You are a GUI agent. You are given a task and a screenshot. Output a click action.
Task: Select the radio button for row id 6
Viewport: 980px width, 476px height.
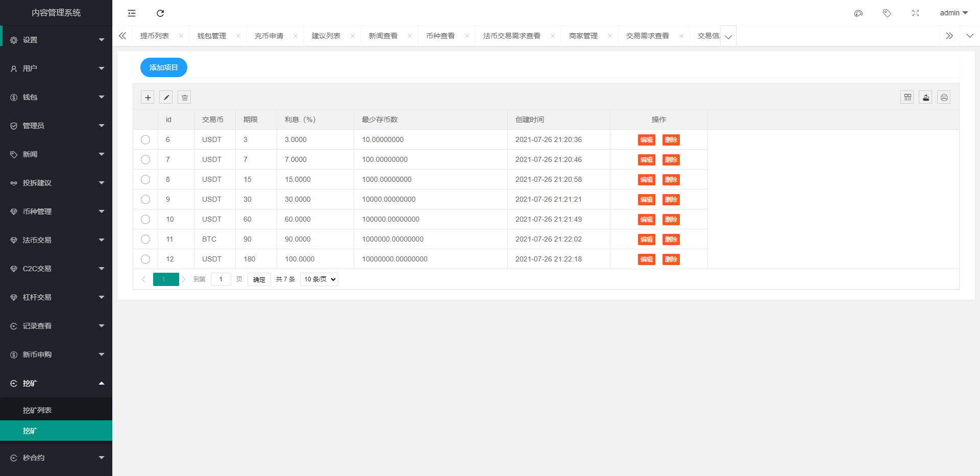pyautogui.click(x=145, y=139)
